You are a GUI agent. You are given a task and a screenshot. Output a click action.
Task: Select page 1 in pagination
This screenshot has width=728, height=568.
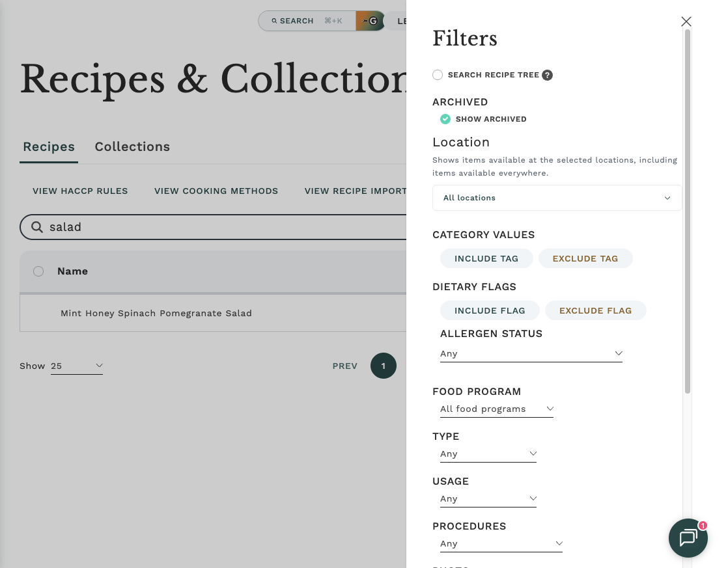(x=384, y=366)
